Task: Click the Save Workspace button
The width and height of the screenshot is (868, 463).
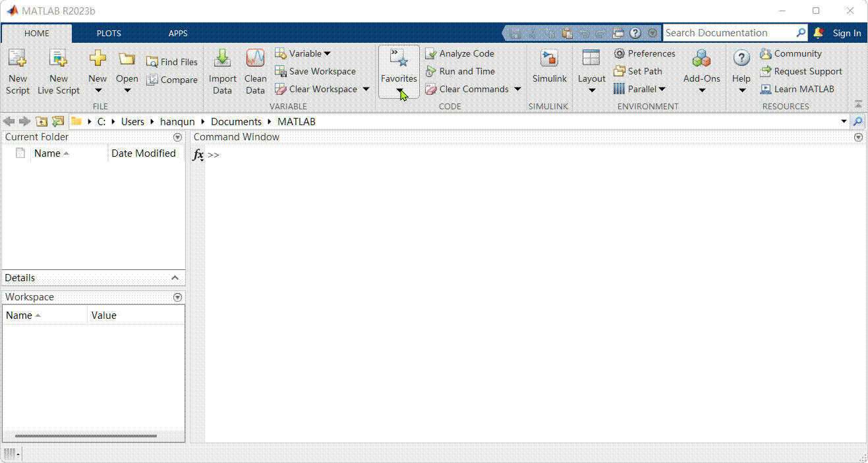Action: point(315,71)
